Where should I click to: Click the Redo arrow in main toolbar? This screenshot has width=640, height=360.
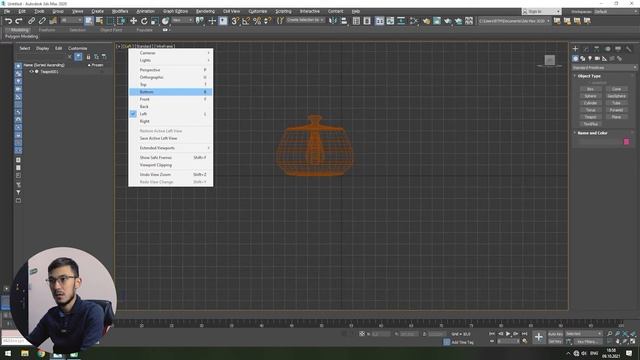pos(18,21)
